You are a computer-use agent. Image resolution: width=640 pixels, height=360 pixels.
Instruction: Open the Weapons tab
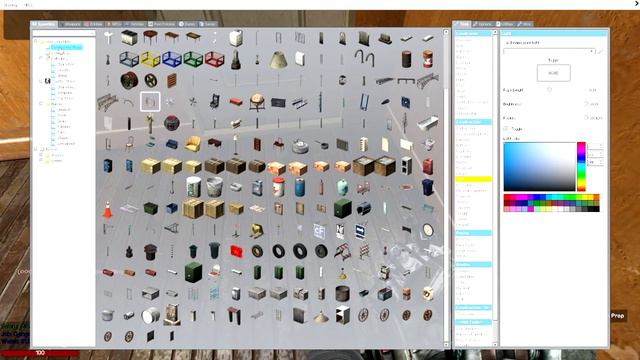pos(70,24)
